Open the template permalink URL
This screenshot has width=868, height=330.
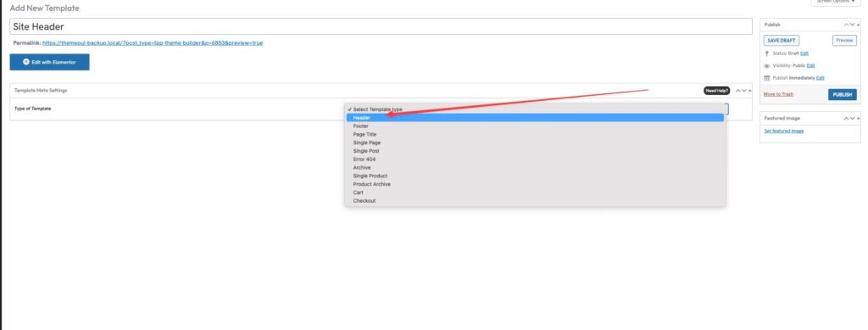click(x=153, y=42)
